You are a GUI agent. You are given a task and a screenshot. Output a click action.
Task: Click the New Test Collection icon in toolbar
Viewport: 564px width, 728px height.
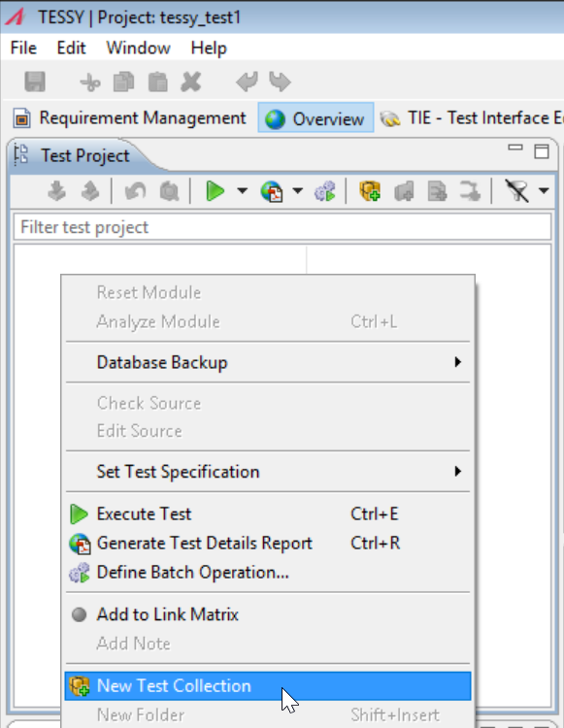tap(370, 191)
